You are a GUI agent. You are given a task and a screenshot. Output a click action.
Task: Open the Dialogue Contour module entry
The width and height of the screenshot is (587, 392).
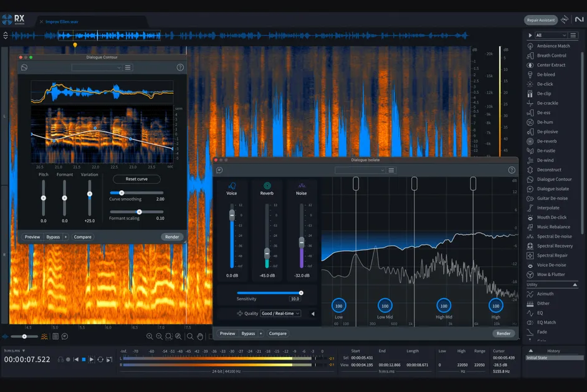coord(549,179)
